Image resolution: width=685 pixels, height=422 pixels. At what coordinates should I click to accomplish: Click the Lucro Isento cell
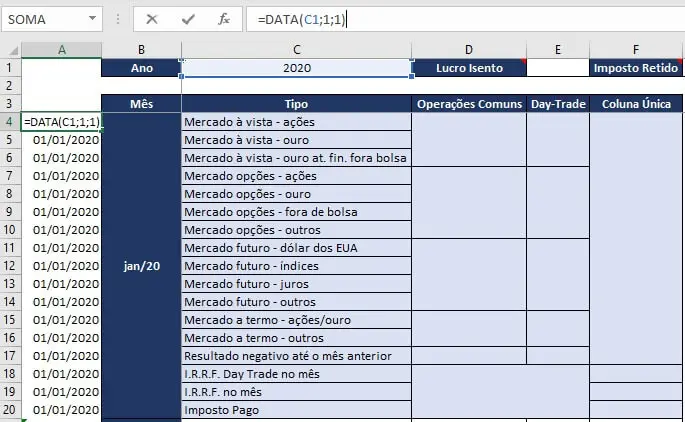tap(469, 68)
